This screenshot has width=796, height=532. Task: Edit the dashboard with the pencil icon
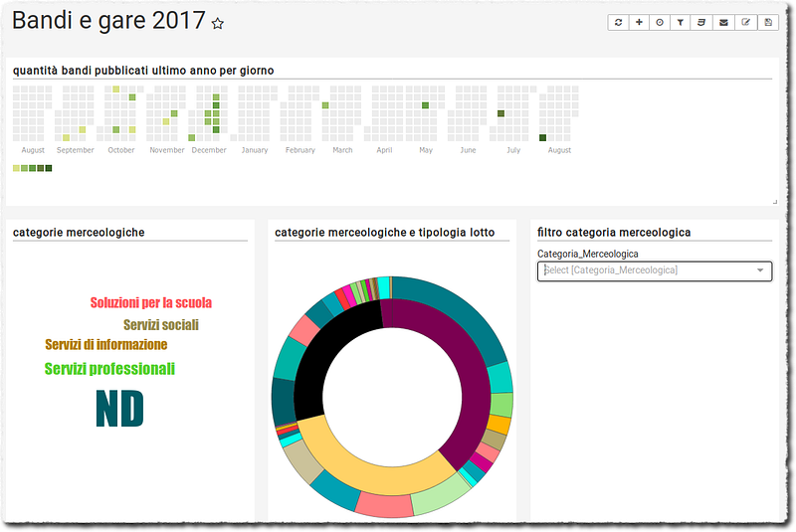coord(745,22)
